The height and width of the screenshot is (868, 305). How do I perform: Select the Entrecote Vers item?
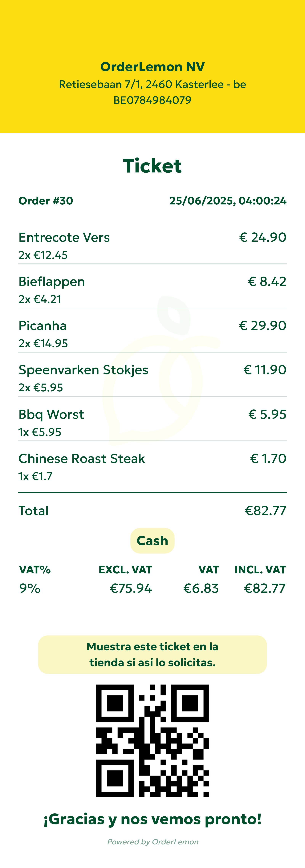click(64, 238)
